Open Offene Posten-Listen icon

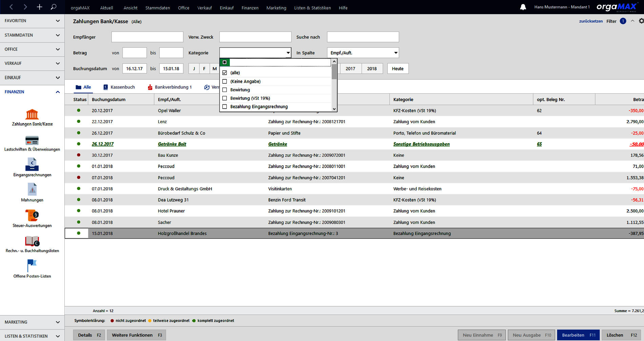pyautogui.click(x=32, y=266)
